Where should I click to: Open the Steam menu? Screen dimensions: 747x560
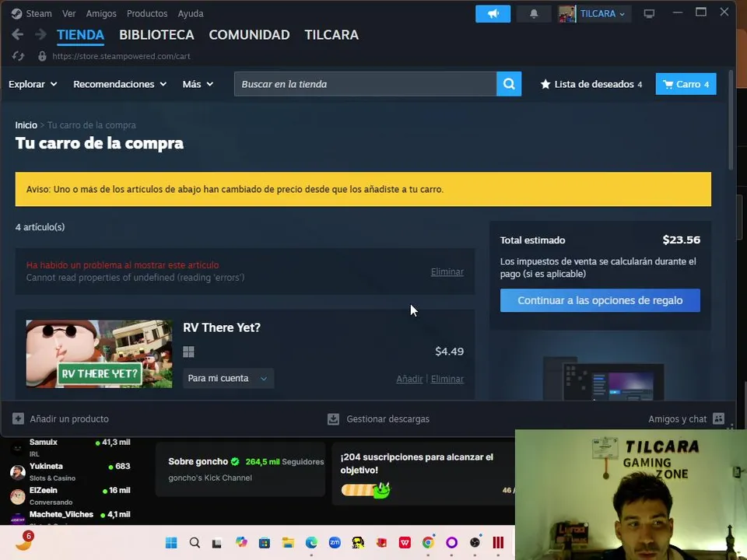click(39, 13)
